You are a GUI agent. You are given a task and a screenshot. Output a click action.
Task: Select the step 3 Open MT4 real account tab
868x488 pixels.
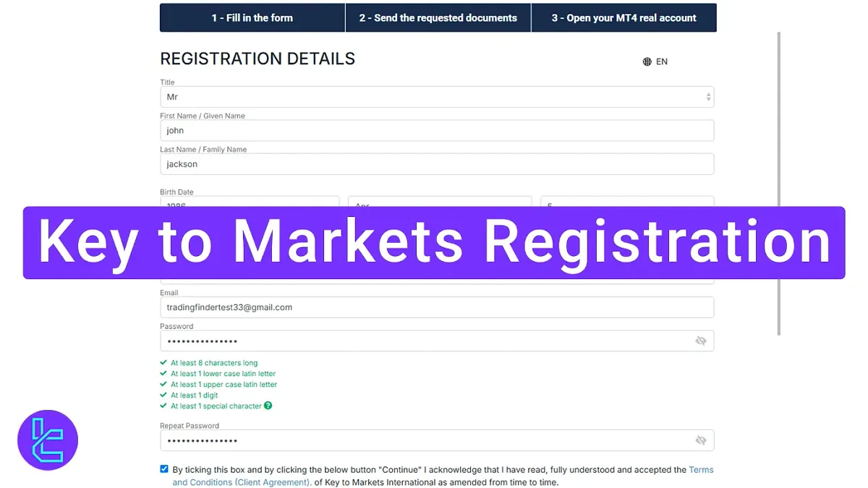[x=624, y=17]
